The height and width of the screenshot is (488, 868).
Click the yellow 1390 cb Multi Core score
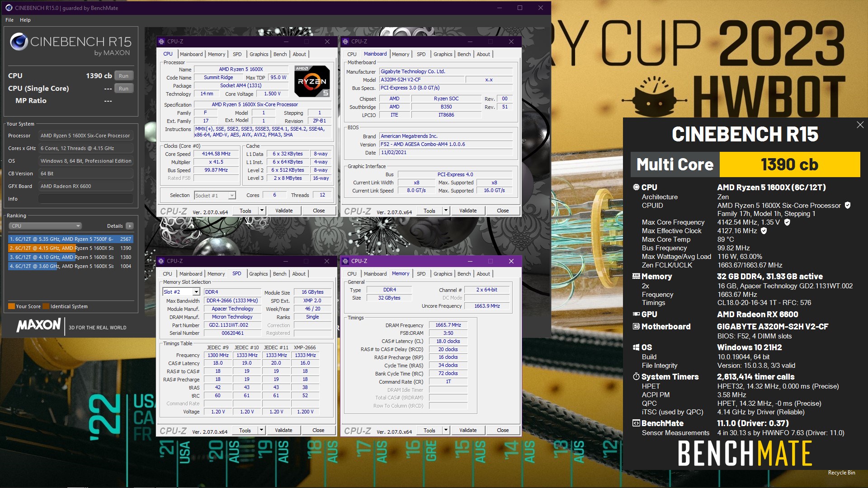(x=789, y=164)
